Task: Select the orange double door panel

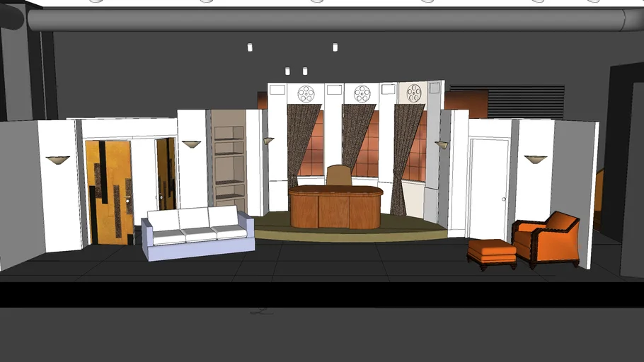Action: click(109, 192)
